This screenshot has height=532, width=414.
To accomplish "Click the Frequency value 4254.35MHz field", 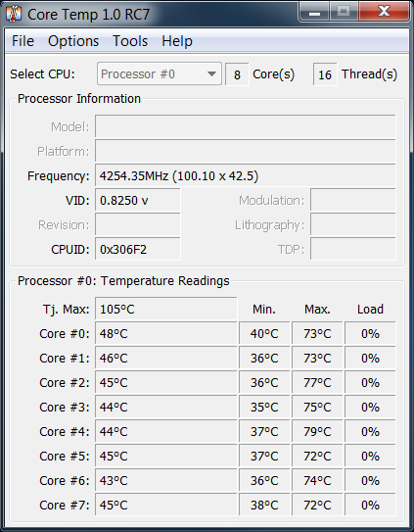I will tap(245, 175).
